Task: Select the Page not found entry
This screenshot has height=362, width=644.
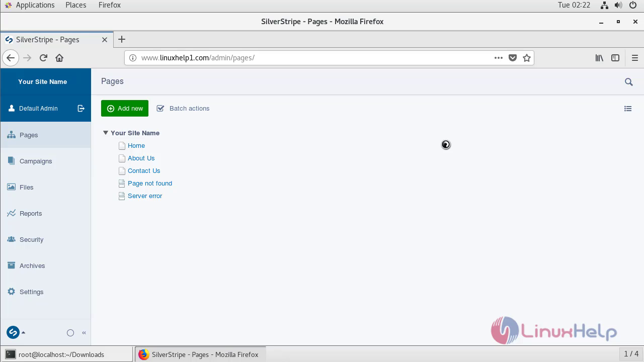Action: pos(150,183)
